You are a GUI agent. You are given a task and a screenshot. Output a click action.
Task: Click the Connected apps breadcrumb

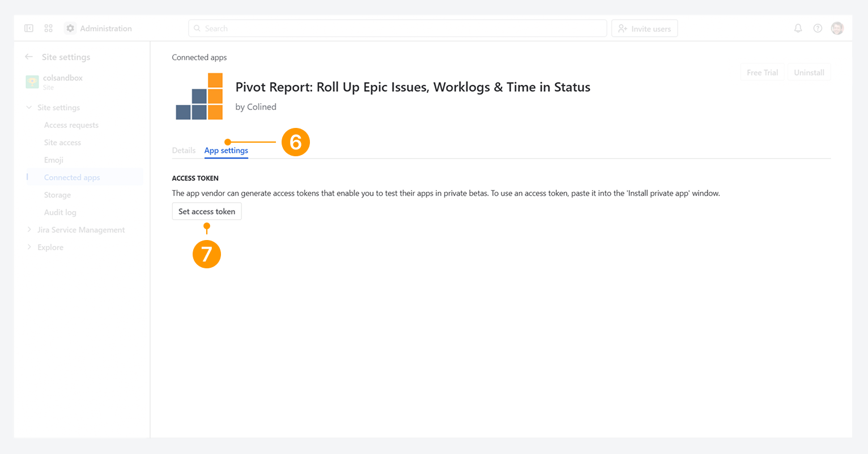pos(199,57)
